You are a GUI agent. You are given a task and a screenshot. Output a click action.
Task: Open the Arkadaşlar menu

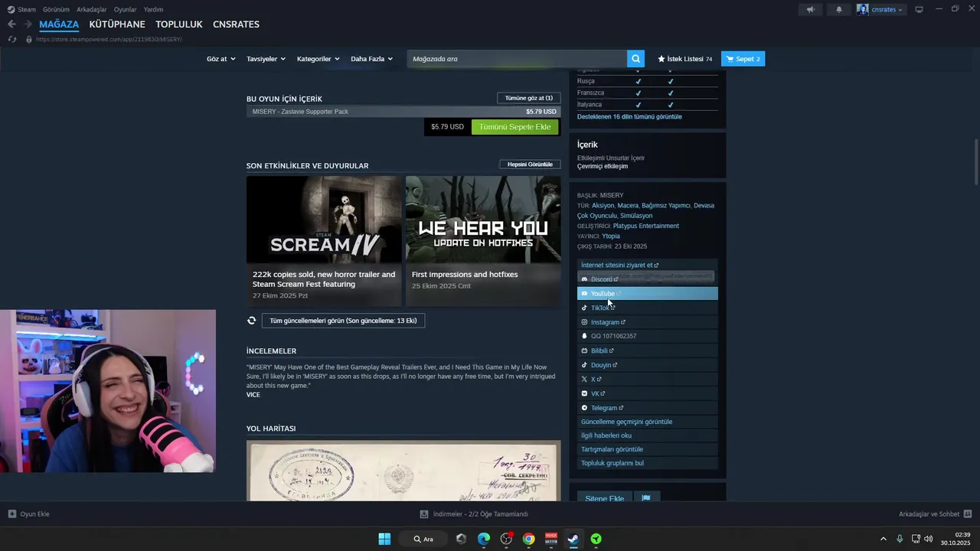tap(91, 9)
